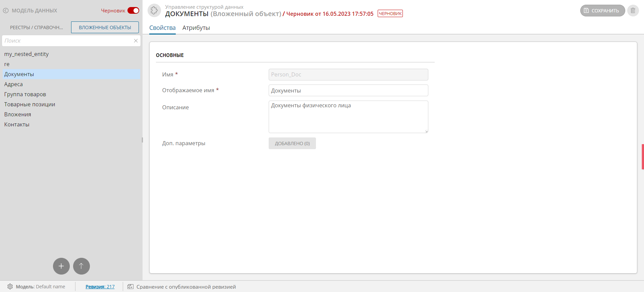Click the round up-arrow publish button
Screen dimensions: 644x292
click(82, 266)
